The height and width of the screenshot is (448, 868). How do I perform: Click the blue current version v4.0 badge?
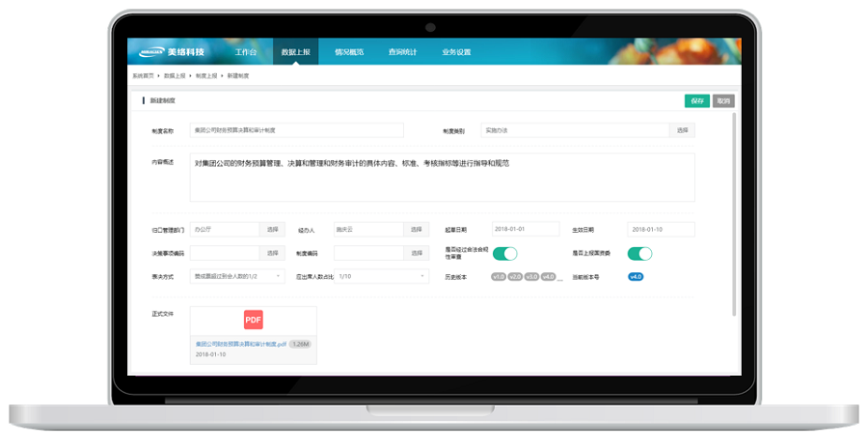(636, 277)
